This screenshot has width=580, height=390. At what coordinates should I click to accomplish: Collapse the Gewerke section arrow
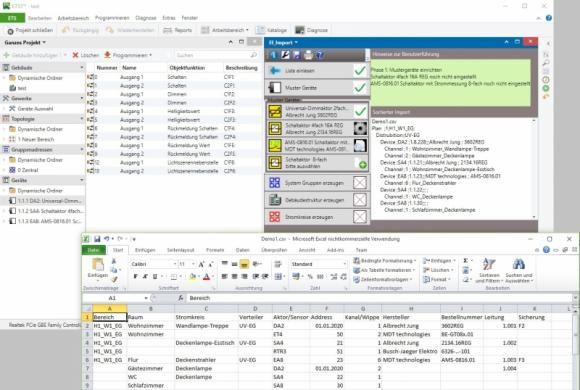coord(82,98)
